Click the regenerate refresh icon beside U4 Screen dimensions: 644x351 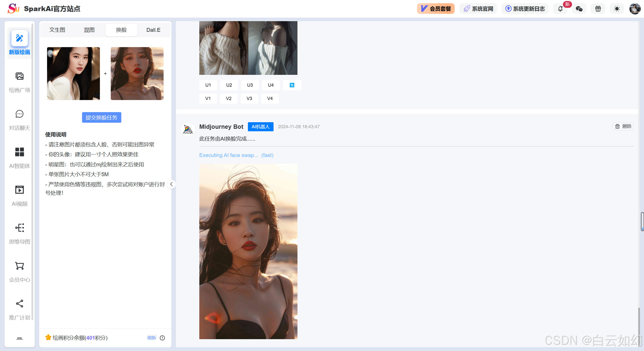pyautogui.click(x=292, y=85)
